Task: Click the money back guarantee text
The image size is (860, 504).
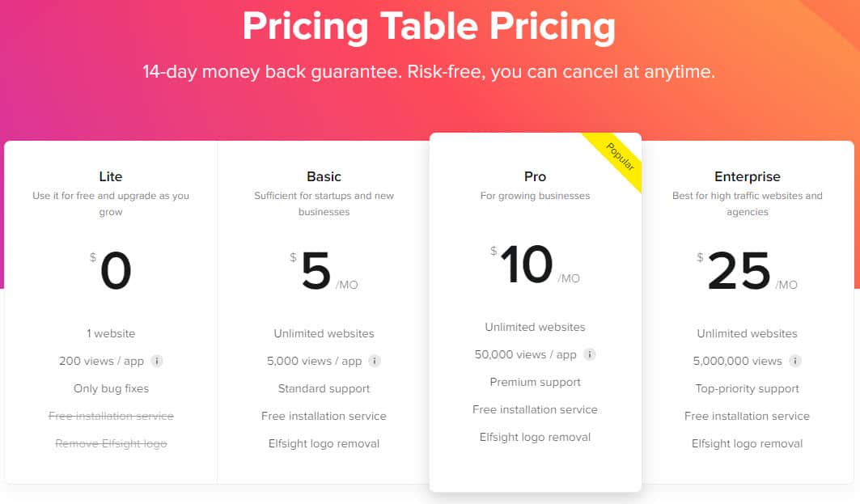Action: coord(430,71)
